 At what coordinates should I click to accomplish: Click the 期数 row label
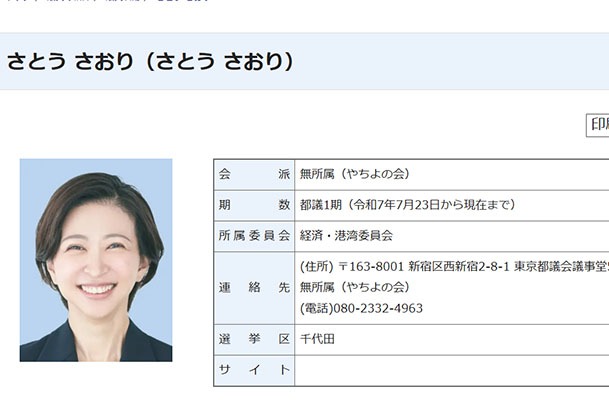tap(254, 205)
